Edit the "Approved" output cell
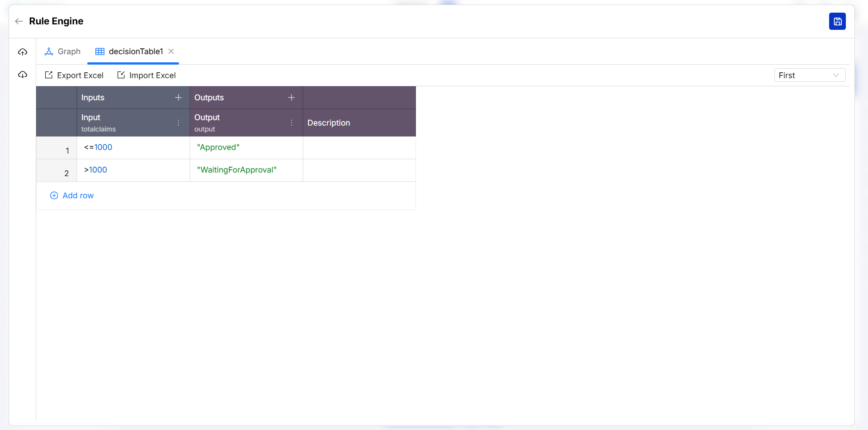 pyautogui.click(x=246, y=148)
